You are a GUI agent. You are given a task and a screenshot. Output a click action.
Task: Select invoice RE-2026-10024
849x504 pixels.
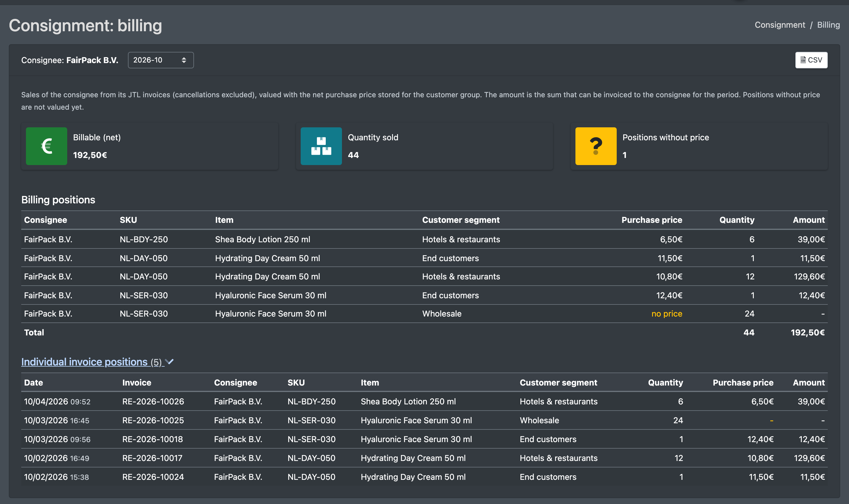coord(153,477)
